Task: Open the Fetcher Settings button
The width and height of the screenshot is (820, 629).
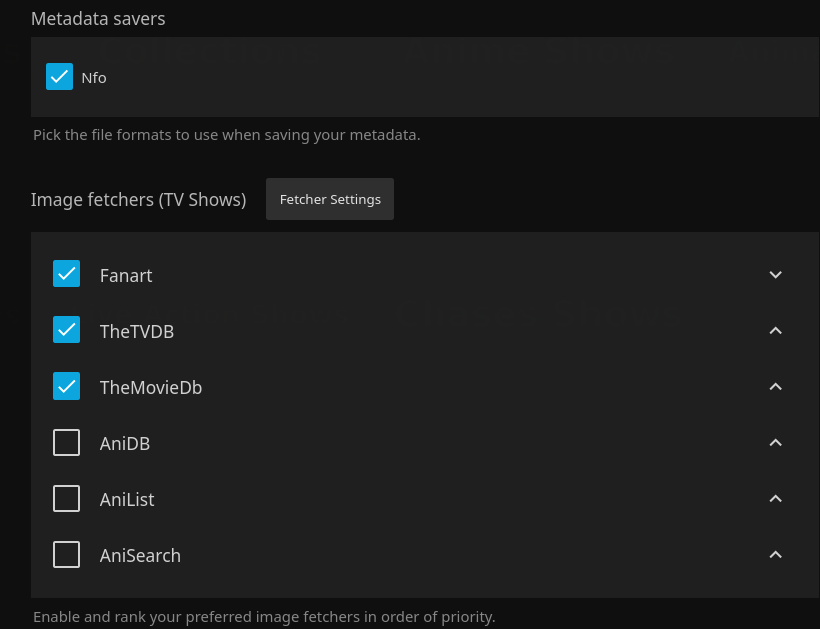Action: [330, 199]
